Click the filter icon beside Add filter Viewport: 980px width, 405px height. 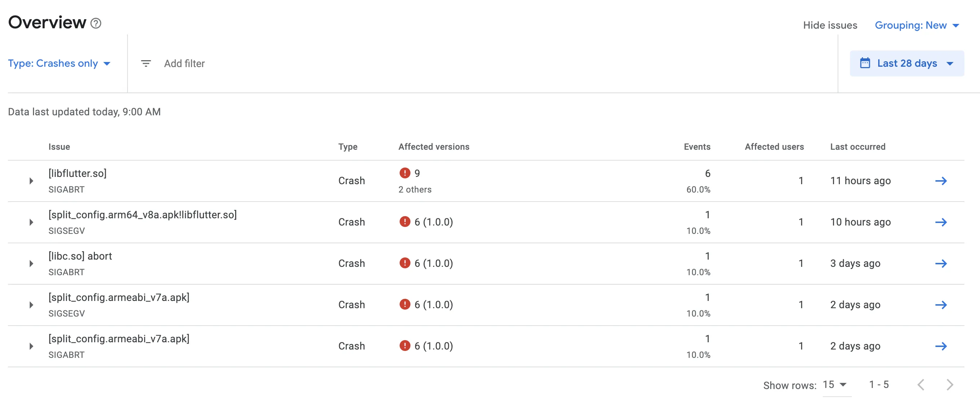click(146, 63)
